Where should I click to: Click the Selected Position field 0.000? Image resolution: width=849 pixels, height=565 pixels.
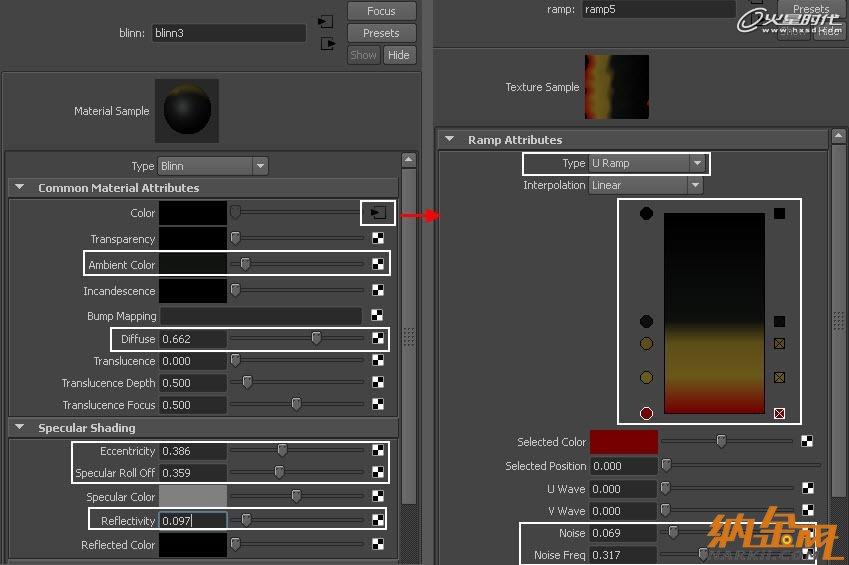pyautogui.click(x=624, y=466)
